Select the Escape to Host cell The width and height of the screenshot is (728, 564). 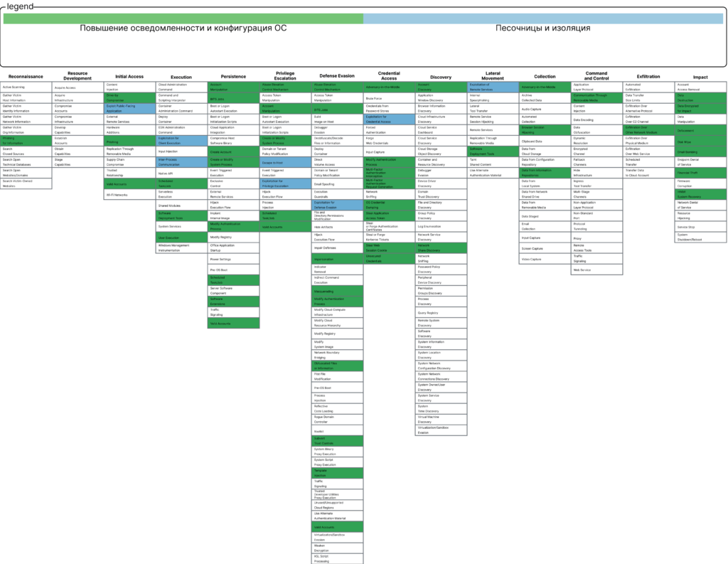pyautogui.click(x=284, y=163)
